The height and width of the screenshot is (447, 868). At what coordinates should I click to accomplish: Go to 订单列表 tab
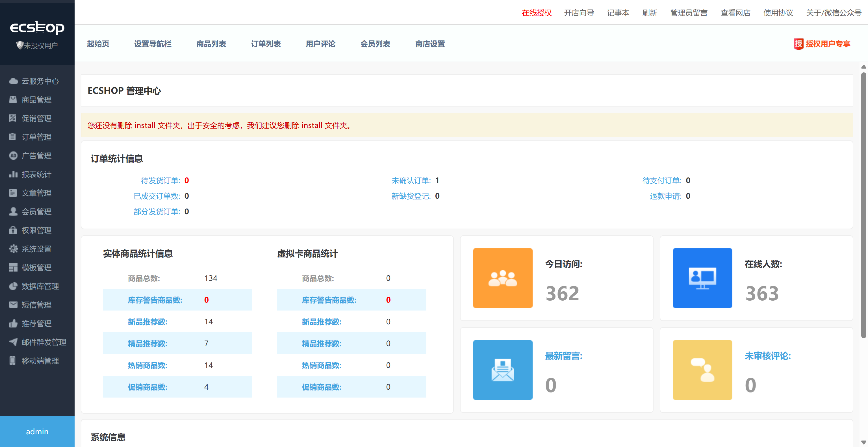[x=266, y=44]
